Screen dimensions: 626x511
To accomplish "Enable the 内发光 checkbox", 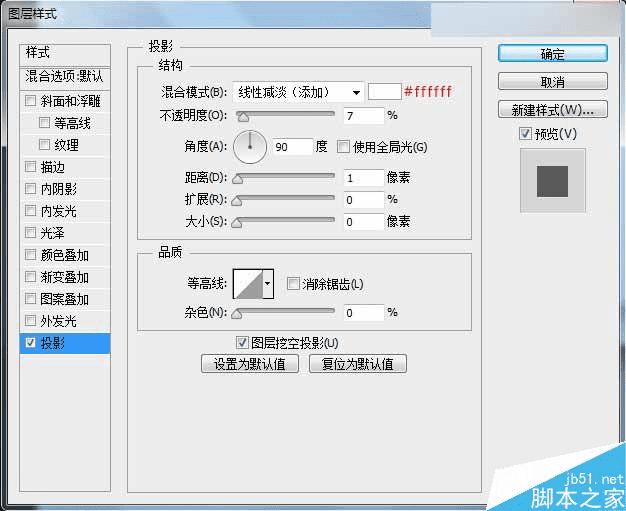I will click(30, 210).
